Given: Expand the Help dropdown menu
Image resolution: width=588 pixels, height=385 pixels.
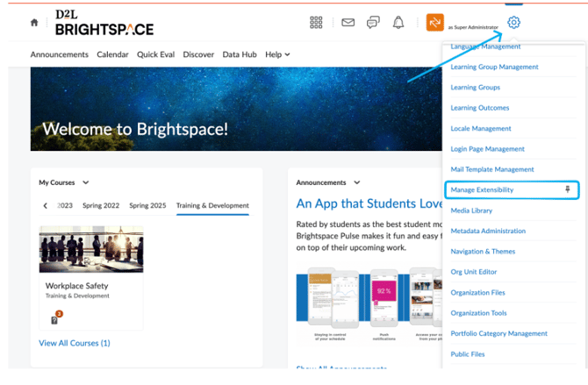Looking at the screenshot, I should click(277, 54).
